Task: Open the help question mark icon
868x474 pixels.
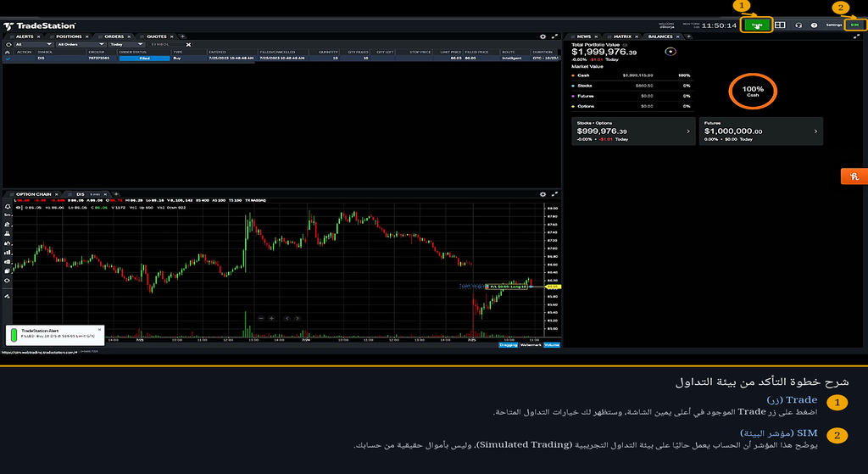Action: coord(814,25)
